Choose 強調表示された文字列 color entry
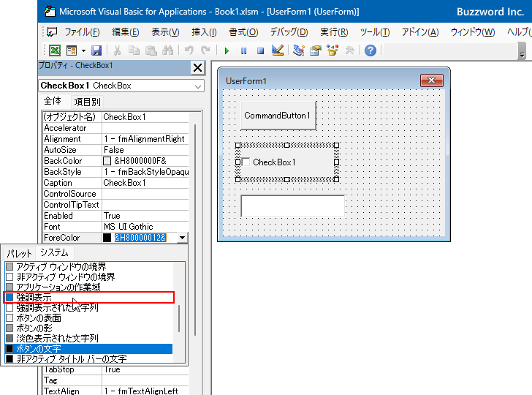The height and width of the screenshot is (395, 532). (x=89, y=308)
